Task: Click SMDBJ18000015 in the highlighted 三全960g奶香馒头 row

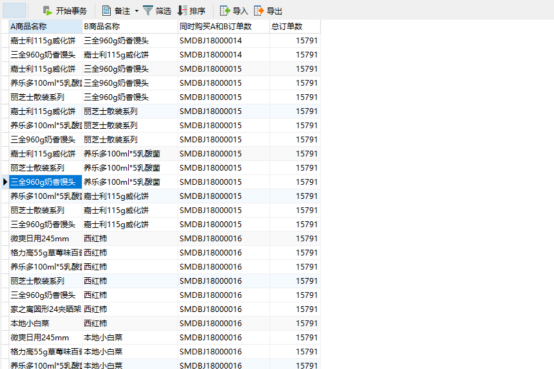Action: pyautogui.click(x=224, y=182)
